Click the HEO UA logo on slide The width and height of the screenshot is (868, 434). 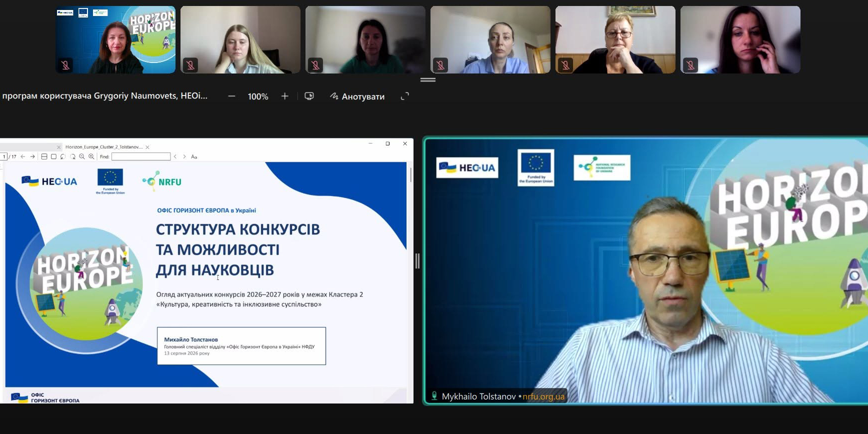[x=49, y=181]
